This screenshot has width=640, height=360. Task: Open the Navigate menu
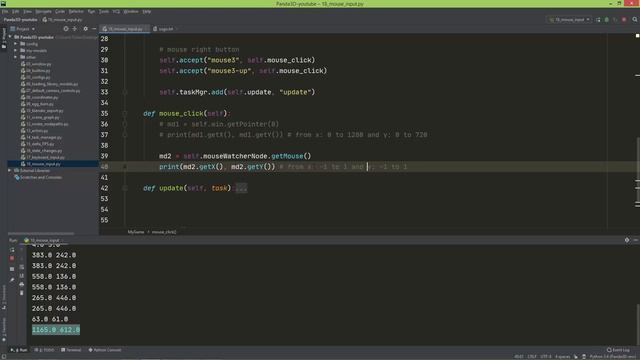[x=43, y=11]
